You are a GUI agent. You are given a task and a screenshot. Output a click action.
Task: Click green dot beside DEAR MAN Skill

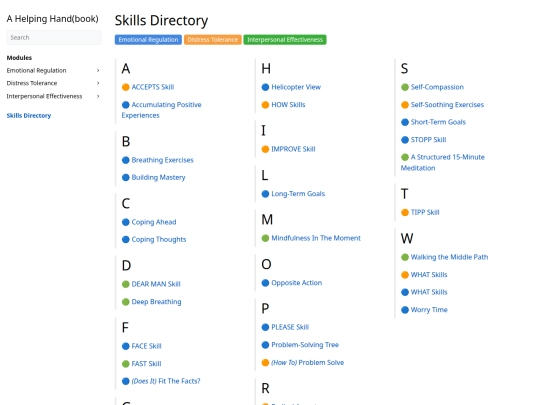126,284
